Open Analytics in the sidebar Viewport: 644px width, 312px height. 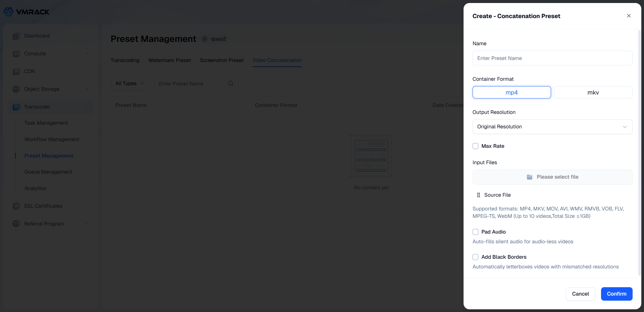pyautogui.click(x=35, y=188)
